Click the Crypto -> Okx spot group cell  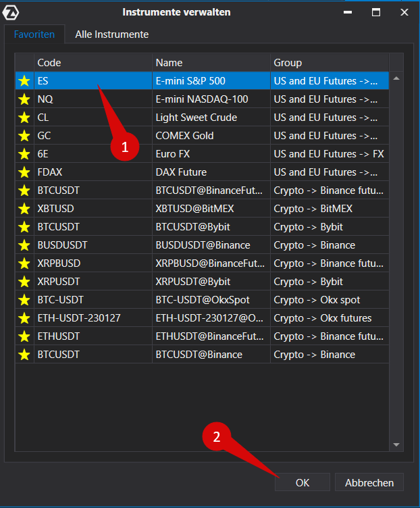click(x=330, y=300)
